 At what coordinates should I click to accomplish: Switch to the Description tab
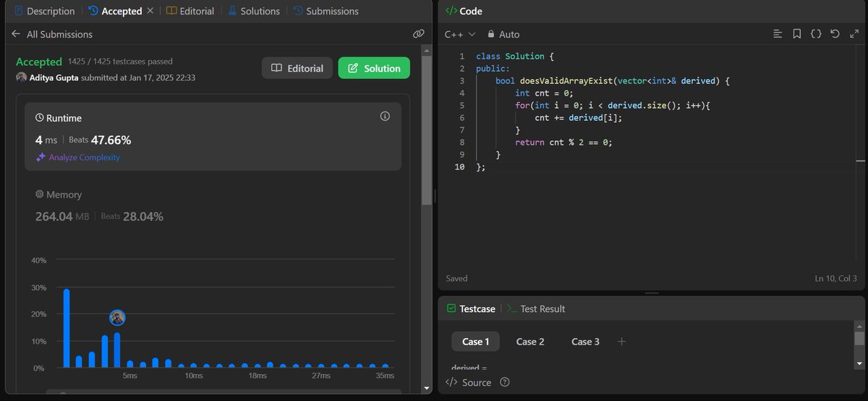[x=45, y=11]
